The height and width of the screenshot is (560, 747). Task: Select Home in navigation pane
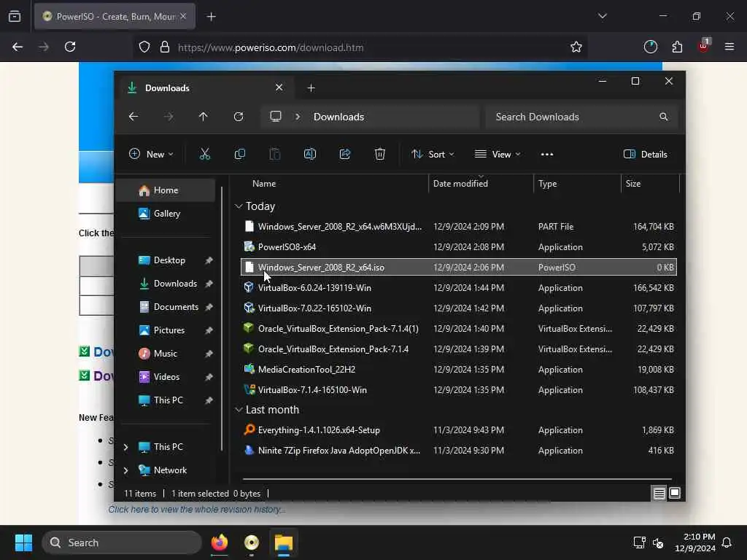point(166,190)
